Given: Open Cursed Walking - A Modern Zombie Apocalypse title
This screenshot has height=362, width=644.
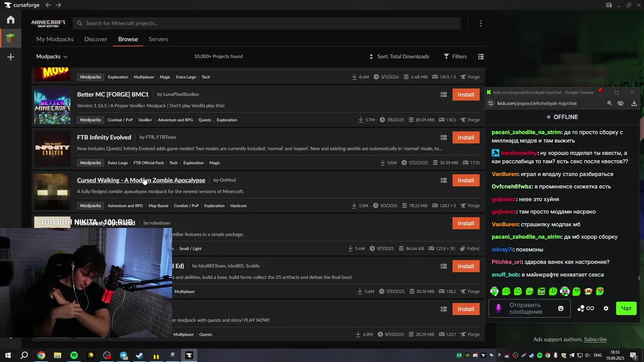Looking at the screenshot, I should [141, 180].
